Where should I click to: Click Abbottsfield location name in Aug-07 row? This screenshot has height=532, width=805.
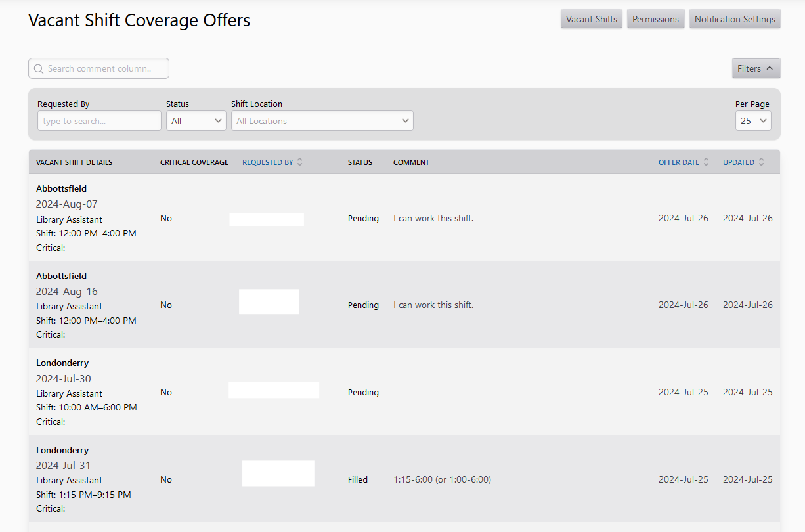click(x=61, y=188)
